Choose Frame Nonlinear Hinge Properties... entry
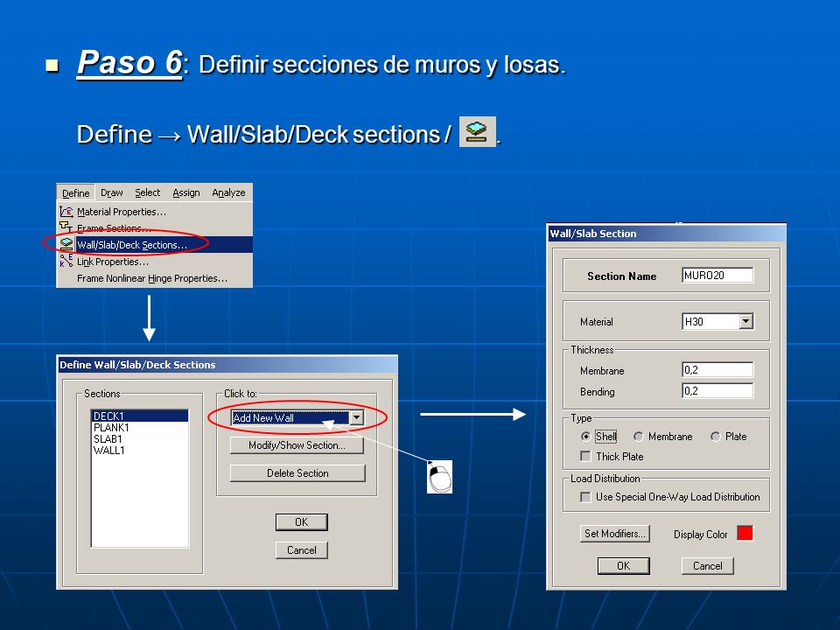The width and height of the screenshot is (840, 630). pos(152,278)
